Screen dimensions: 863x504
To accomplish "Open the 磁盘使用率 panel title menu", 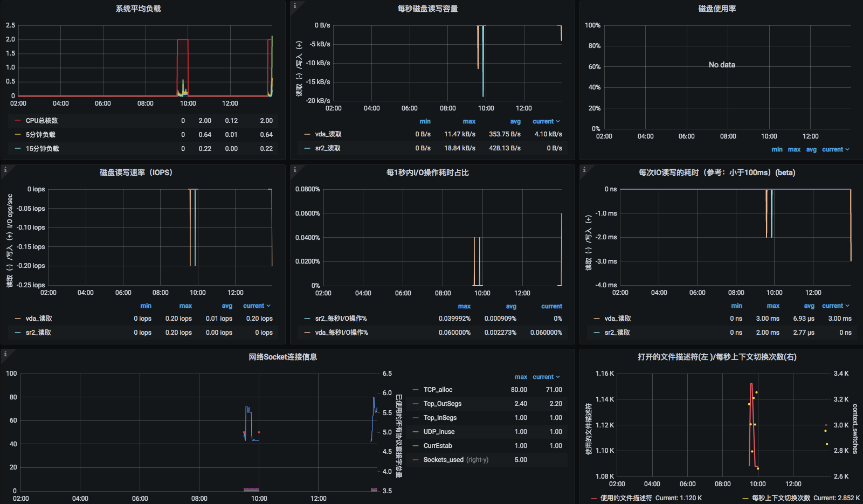I will pos(717,9).
